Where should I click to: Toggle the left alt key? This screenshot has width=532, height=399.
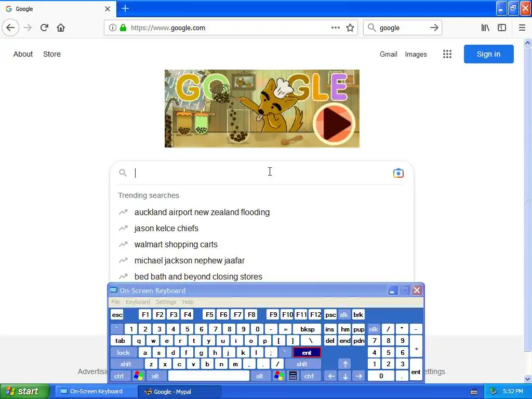point(155,376)
